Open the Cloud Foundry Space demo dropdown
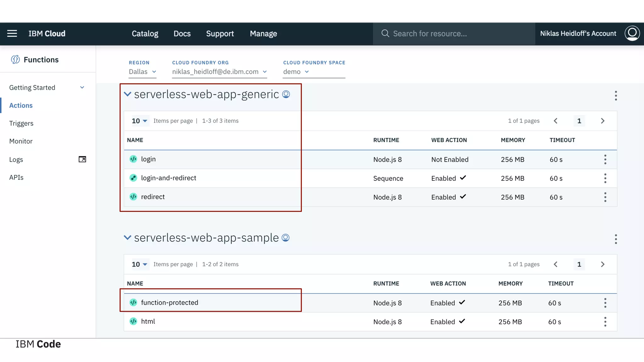This screenshot has height=362, width=644. (x=296, y=72)
